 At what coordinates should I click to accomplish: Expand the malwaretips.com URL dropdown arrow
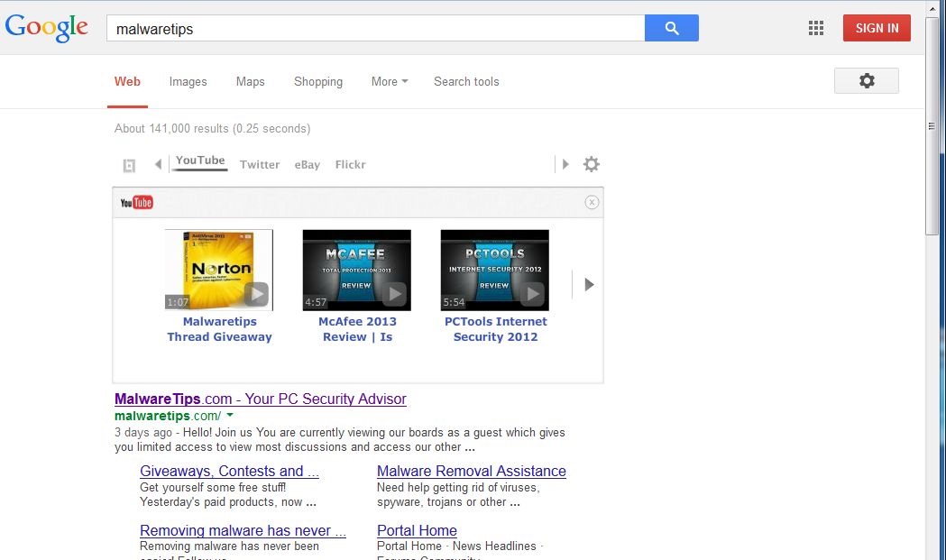(x=230, y=415)
